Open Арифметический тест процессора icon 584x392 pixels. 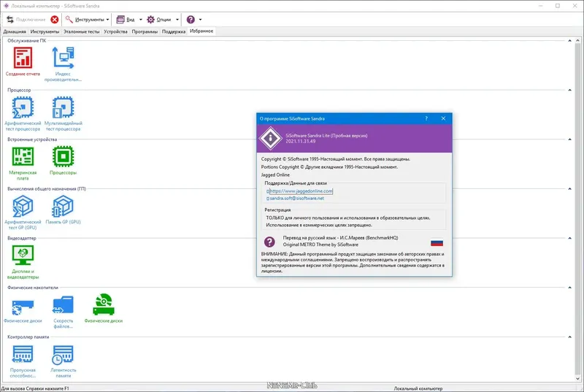(23, 107)
